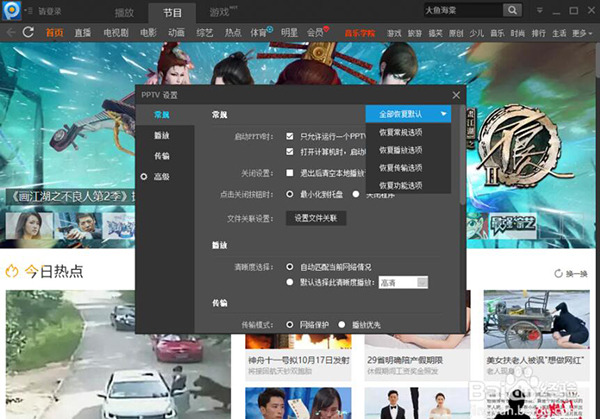
Task: Click the 设置文件关联 button
Action: 317,217
